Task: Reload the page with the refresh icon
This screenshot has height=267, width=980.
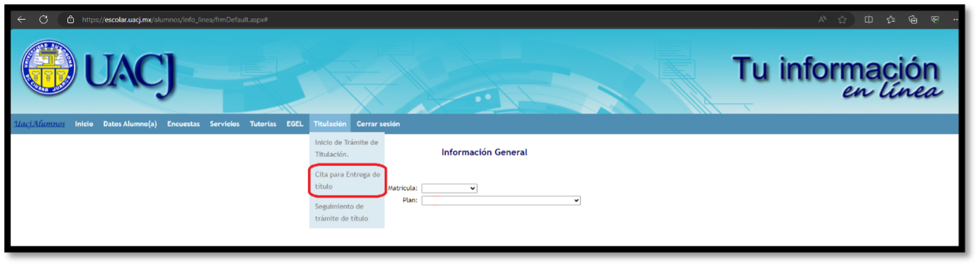Action: (x=44, y=20)
